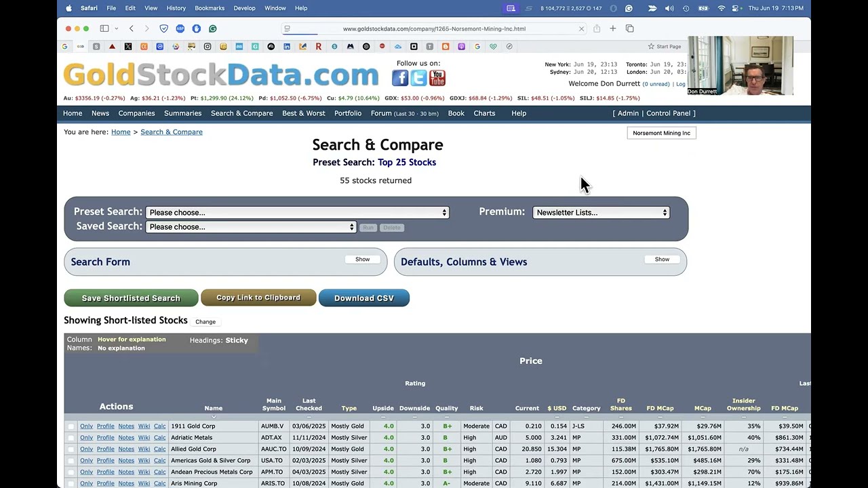Click the Norsemont Mining Inc box
The height and width of the screenshot is (488, 868).
(x=662, y=133)
